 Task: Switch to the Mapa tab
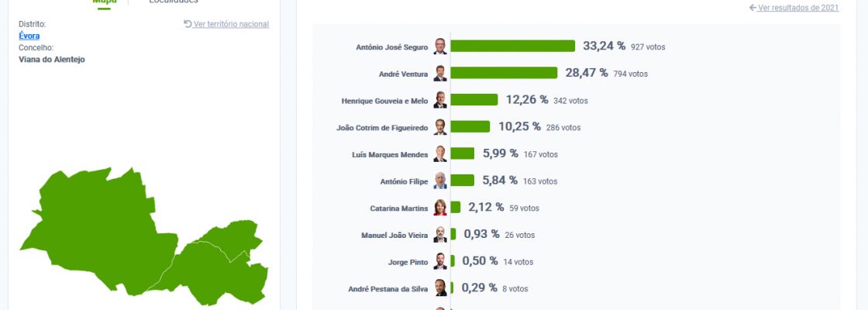click(105, 2)
